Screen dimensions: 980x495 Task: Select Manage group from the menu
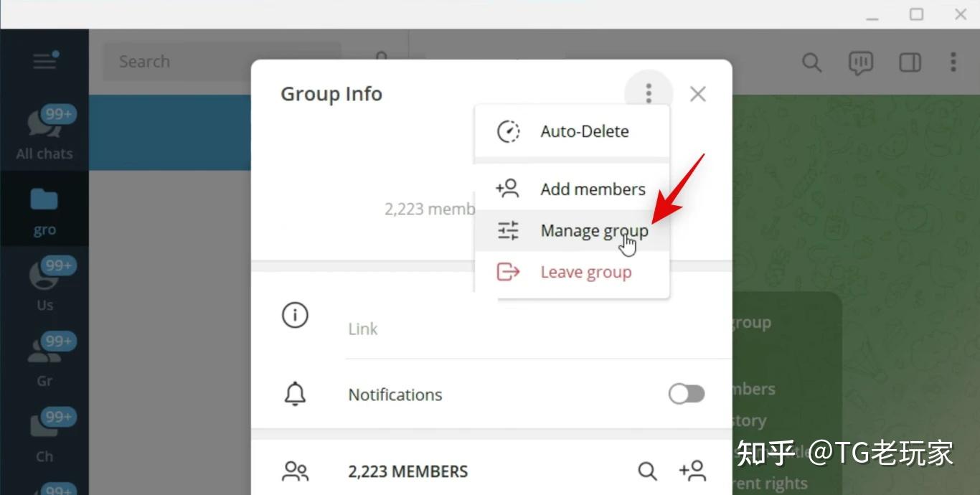point(594,231)
